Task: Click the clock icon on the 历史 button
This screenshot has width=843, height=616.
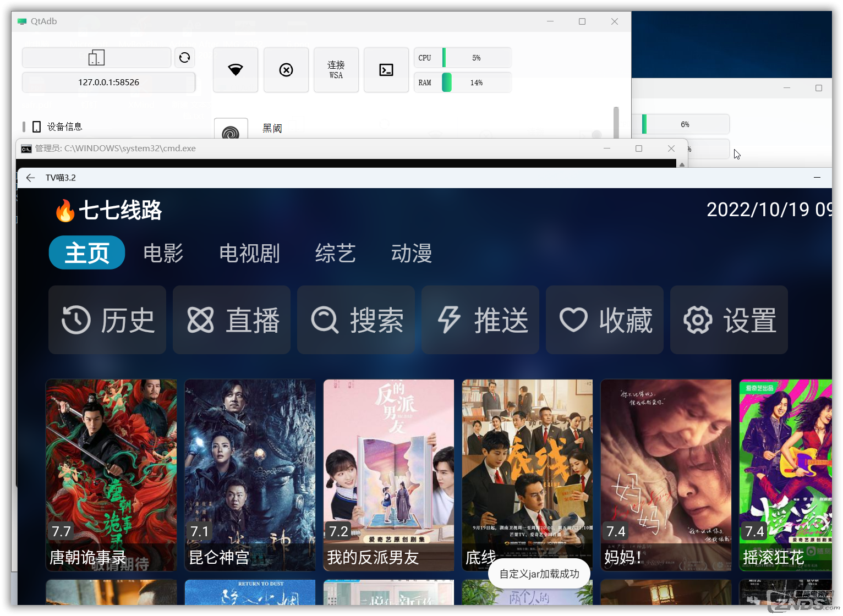Action: (x=76, y=320)
